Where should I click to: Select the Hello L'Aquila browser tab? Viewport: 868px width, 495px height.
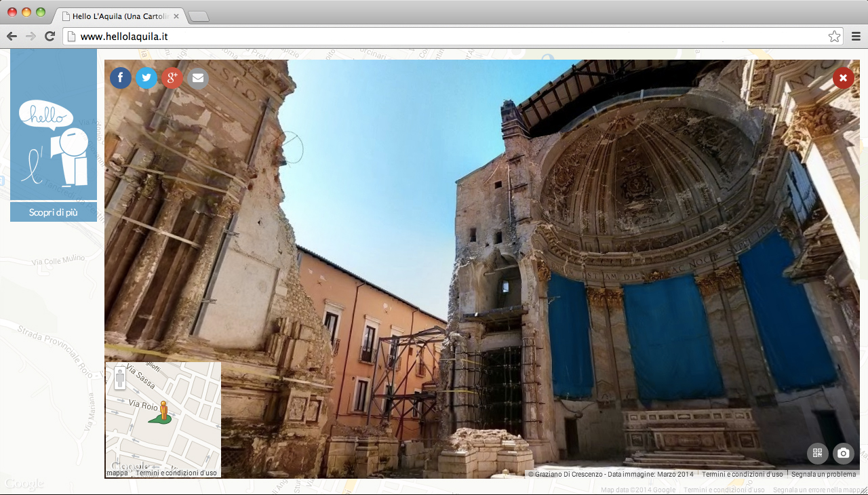click(x=119, y=16)
